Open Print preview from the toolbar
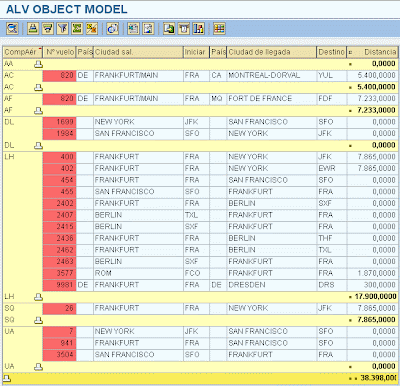 click(x=113, y=28)
